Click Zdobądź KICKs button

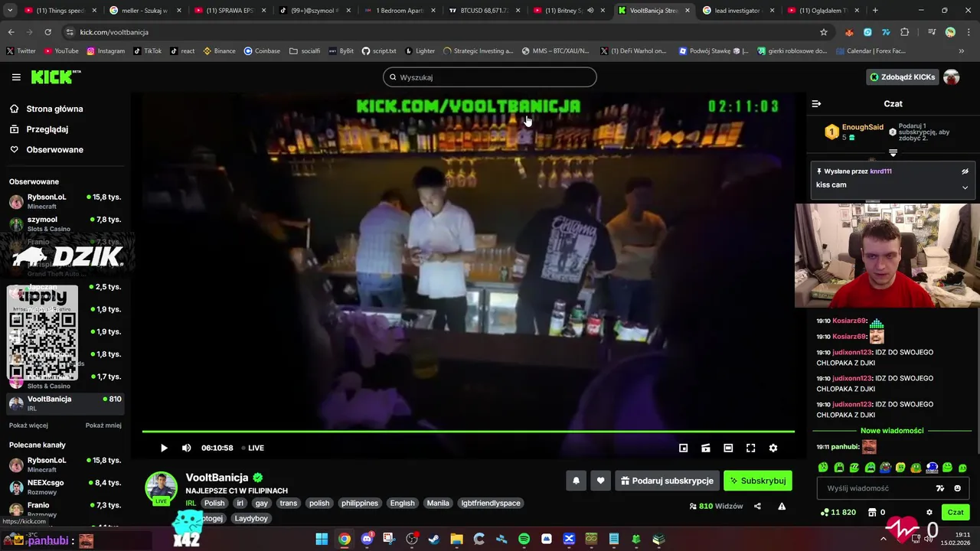click(903, 77)
